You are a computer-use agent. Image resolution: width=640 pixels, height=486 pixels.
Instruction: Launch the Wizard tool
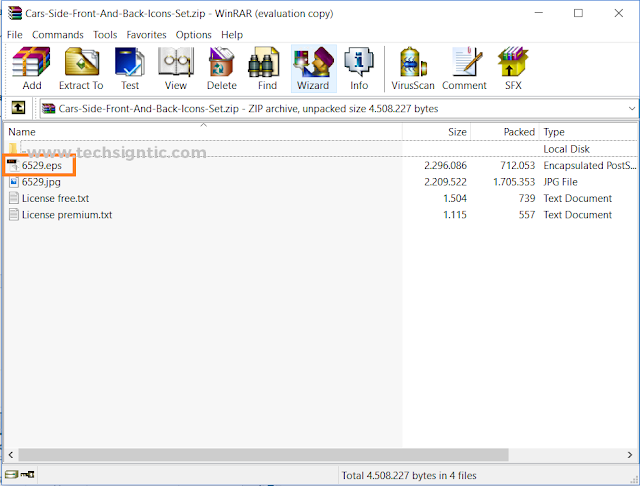pos(313,68)
